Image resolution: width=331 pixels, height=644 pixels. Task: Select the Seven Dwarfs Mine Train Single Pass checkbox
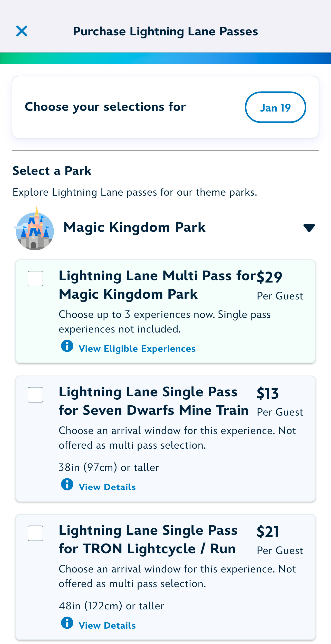coord(35,395)
